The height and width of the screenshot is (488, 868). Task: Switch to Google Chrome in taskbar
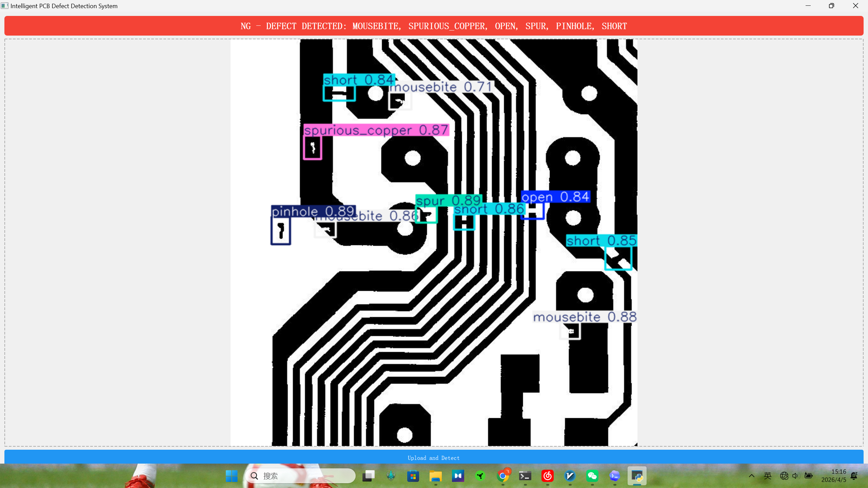[502, 476]
